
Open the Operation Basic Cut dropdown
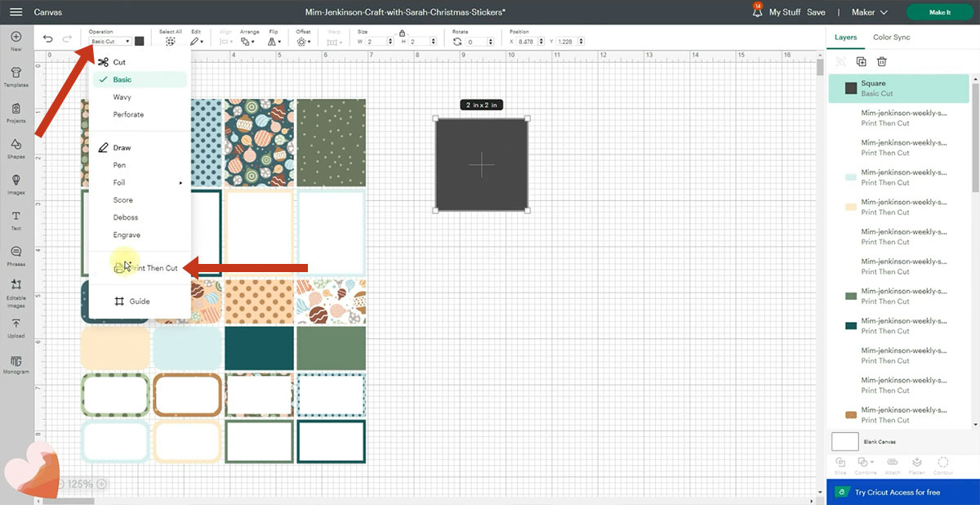pos(110,41)
